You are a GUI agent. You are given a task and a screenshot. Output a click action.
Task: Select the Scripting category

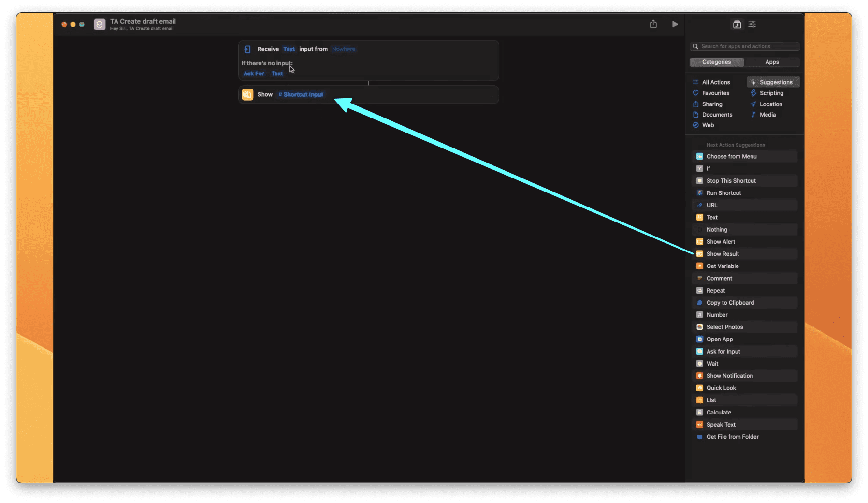[x=771, y=93]
